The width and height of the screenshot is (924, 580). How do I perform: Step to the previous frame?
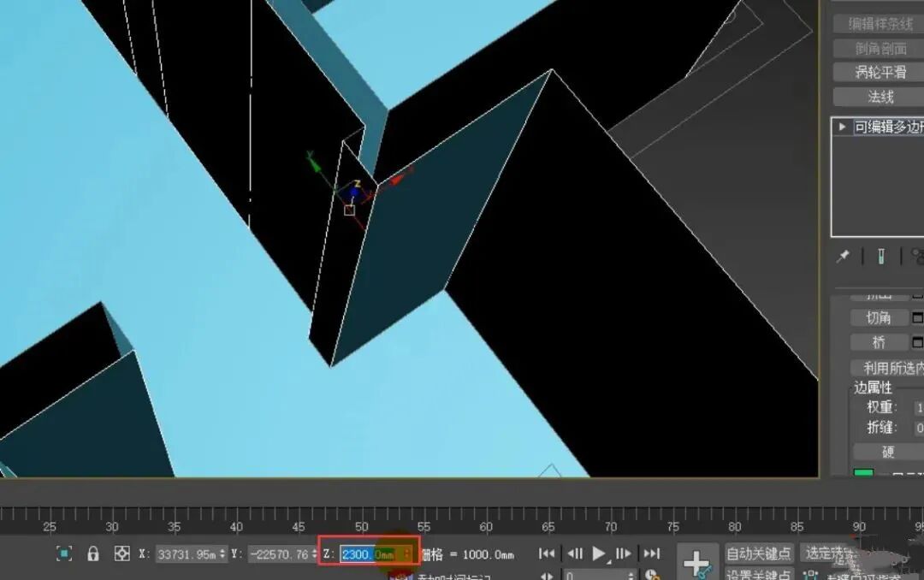coord(575,553)
